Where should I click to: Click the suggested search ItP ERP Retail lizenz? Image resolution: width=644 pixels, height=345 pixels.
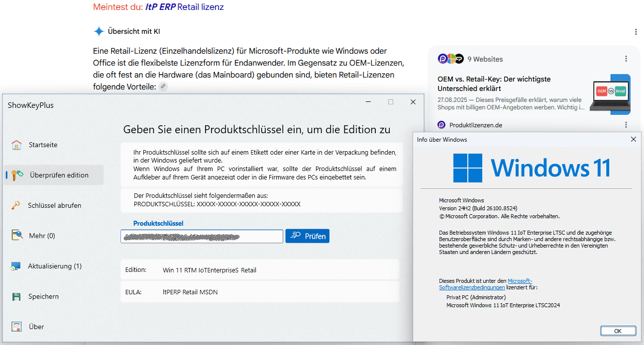coord(185,7)
